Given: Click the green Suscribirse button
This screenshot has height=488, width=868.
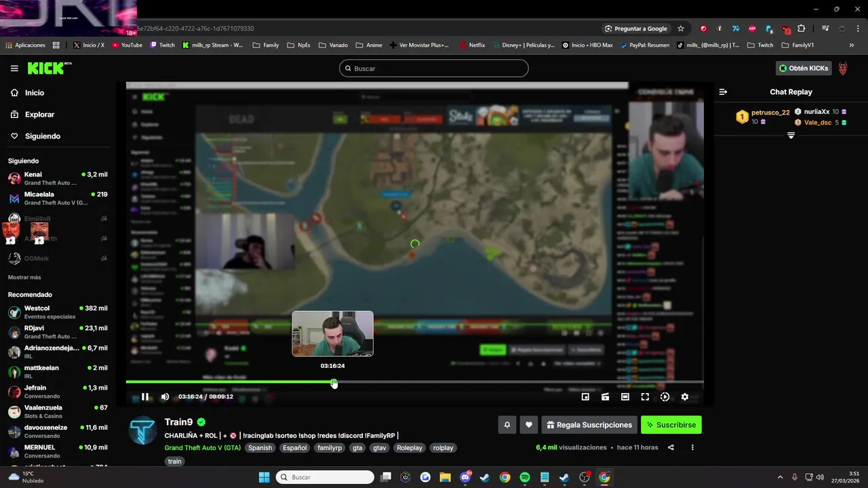Looking at the screenshot, I should tap(671, 425).
